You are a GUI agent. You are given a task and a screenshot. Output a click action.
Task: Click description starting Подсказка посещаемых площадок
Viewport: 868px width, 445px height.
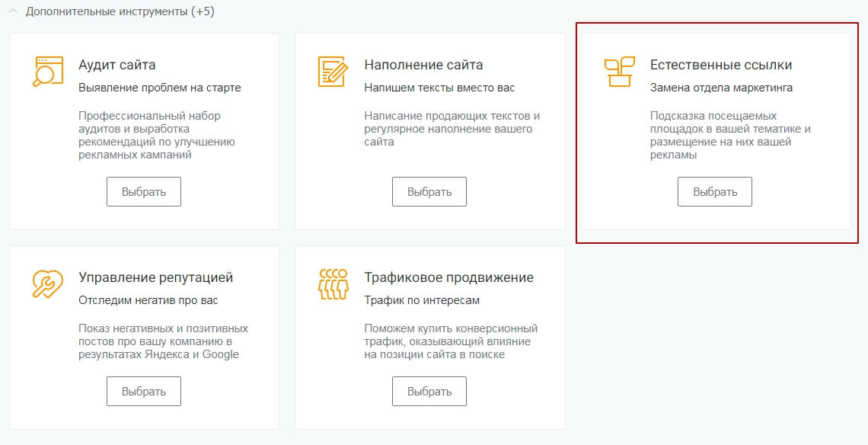pyautogui.click(x=730, y=135)
